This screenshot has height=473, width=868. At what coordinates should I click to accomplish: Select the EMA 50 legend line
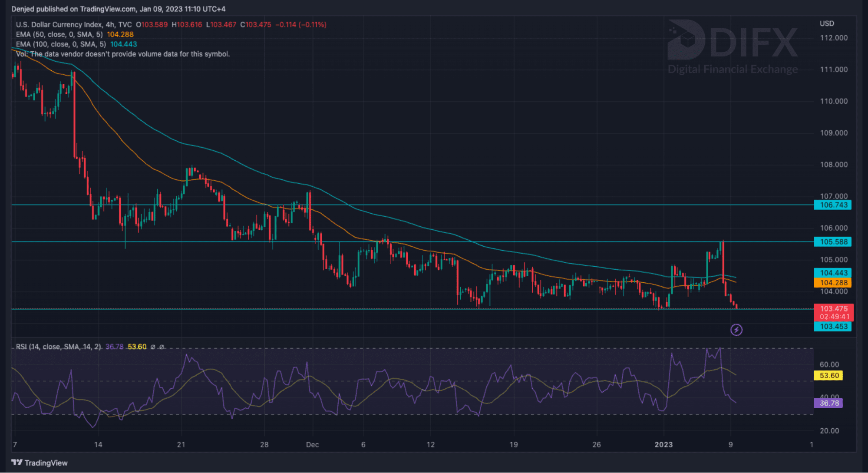59,35
